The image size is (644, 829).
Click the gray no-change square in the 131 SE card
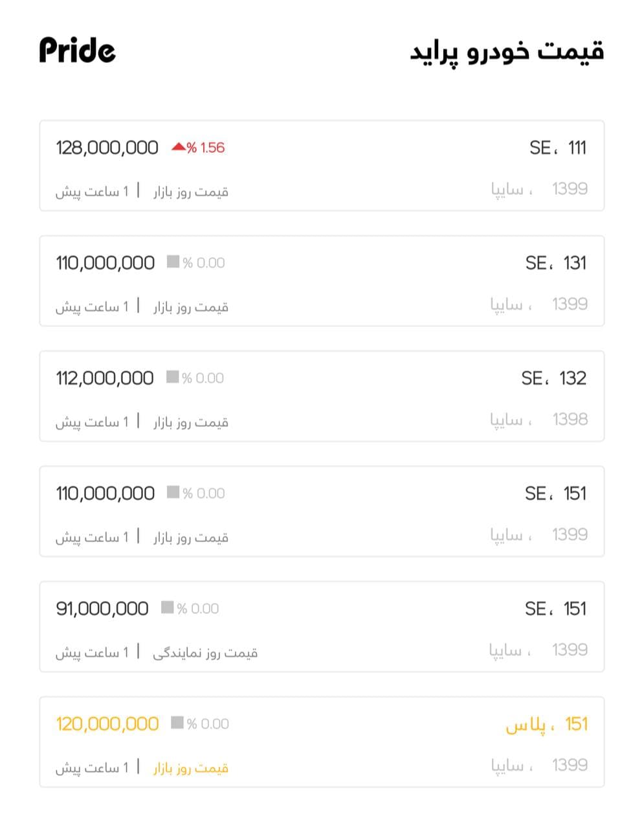tap(173, 262)
